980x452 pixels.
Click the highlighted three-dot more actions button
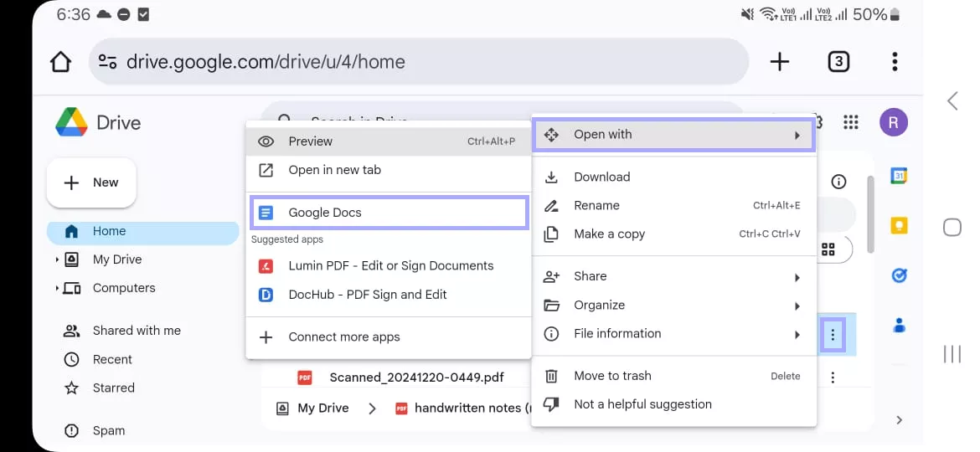[833, 336]
